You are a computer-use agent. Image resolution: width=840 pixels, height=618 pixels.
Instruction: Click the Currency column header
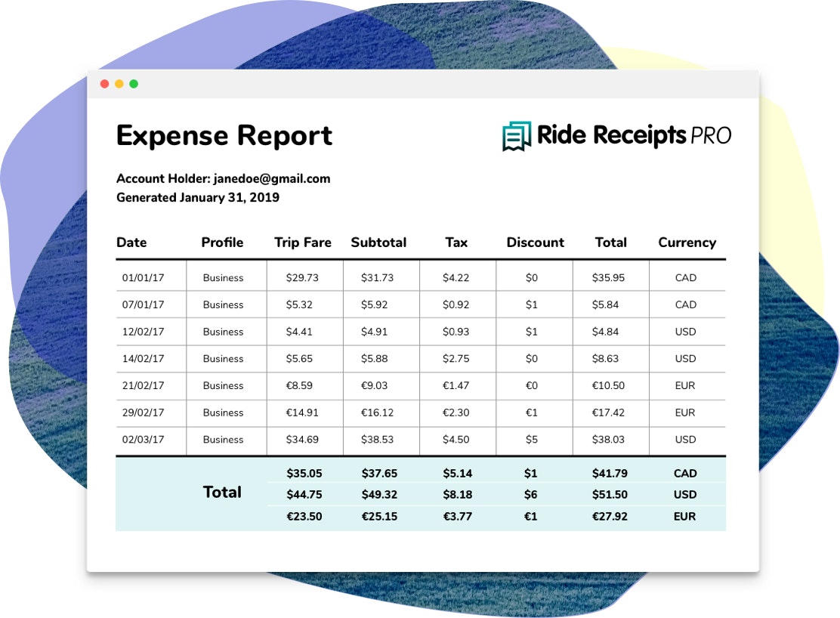pyautogui.click(x=687, y=243)
